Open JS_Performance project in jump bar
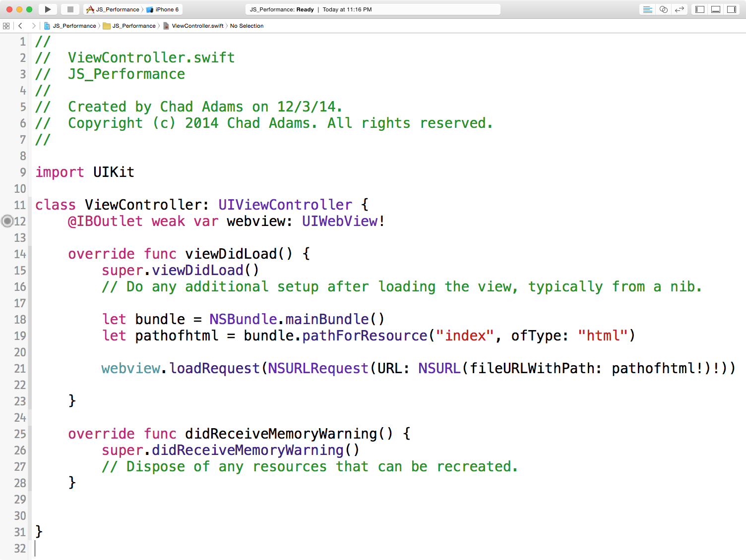 [x=70, y=26]
